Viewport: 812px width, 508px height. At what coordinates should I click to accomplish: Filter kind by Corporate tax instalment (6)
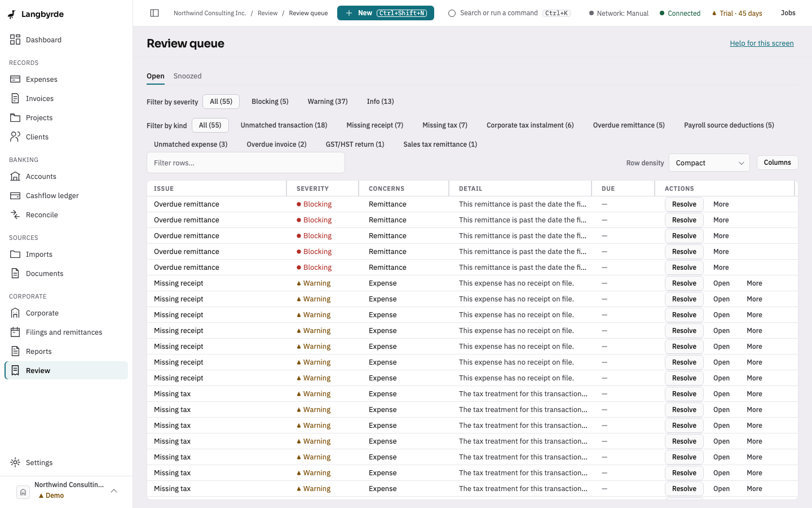tap(530, 125)
